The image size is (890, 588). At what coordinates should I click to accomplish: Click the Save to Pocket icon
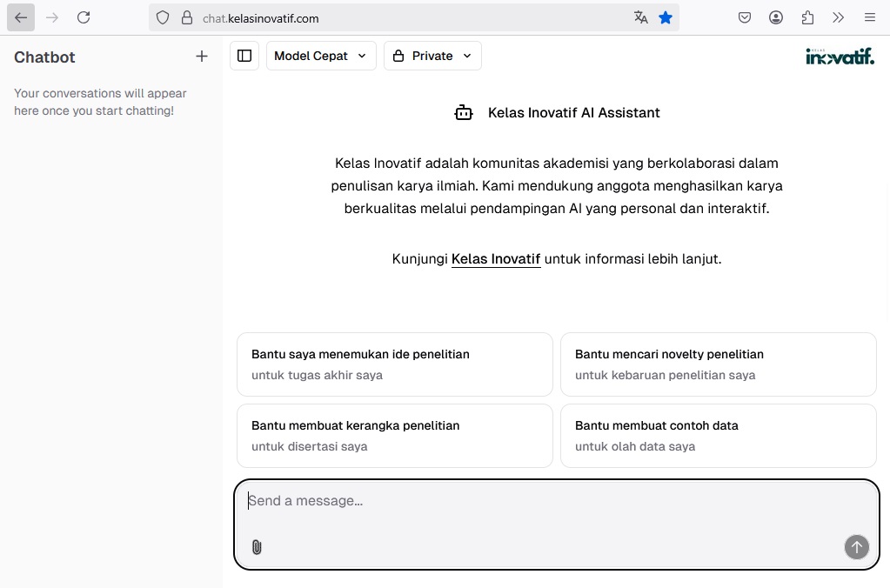pyautogui.click(x=745, y=17)
